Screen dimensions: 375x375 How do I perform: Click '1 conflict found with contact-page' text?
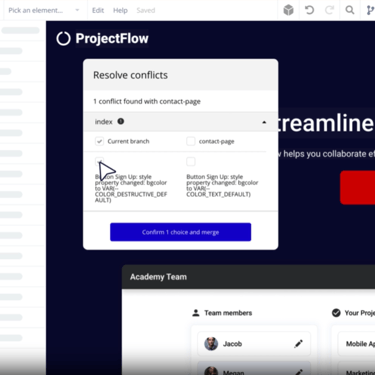147,101
